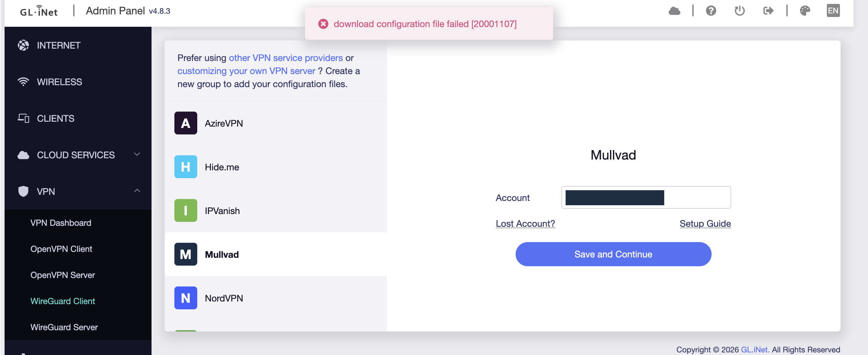Image resolution: width=868 pixels, height=355 pixels.
Task: Click the Save and Continue button
Action: click(613, 254)
